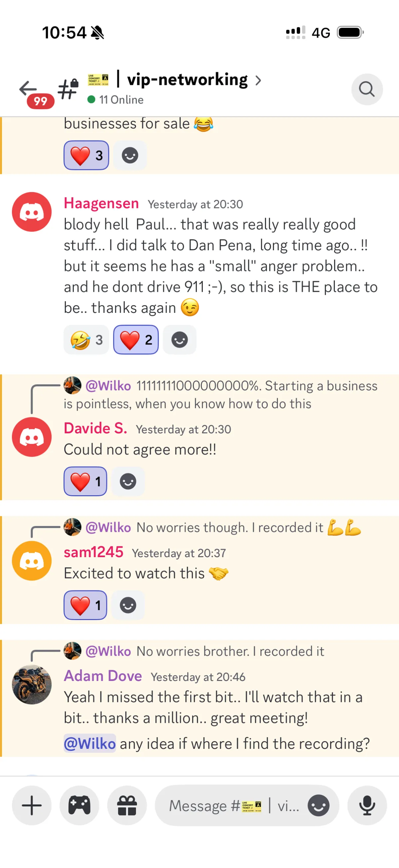The image size is (399, 868).
Task: Tap the @Wilko mention in Adam Dove's message
Action: coord(89,743)
